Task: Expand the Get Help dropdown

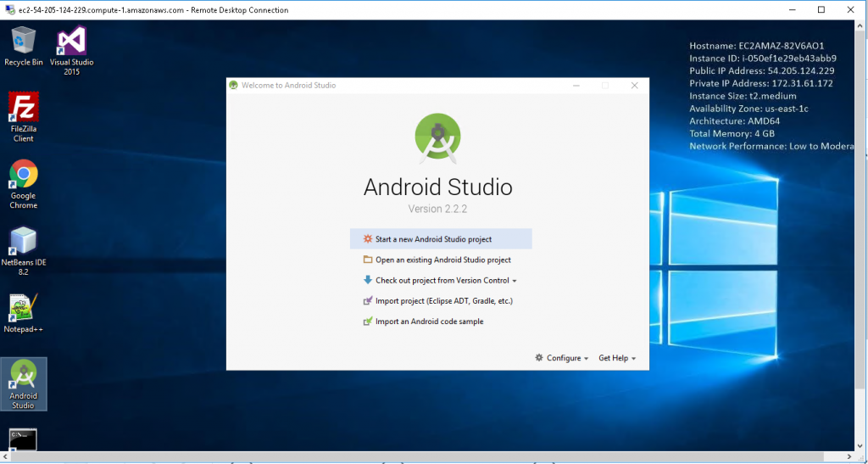Action: pos(617,358)
